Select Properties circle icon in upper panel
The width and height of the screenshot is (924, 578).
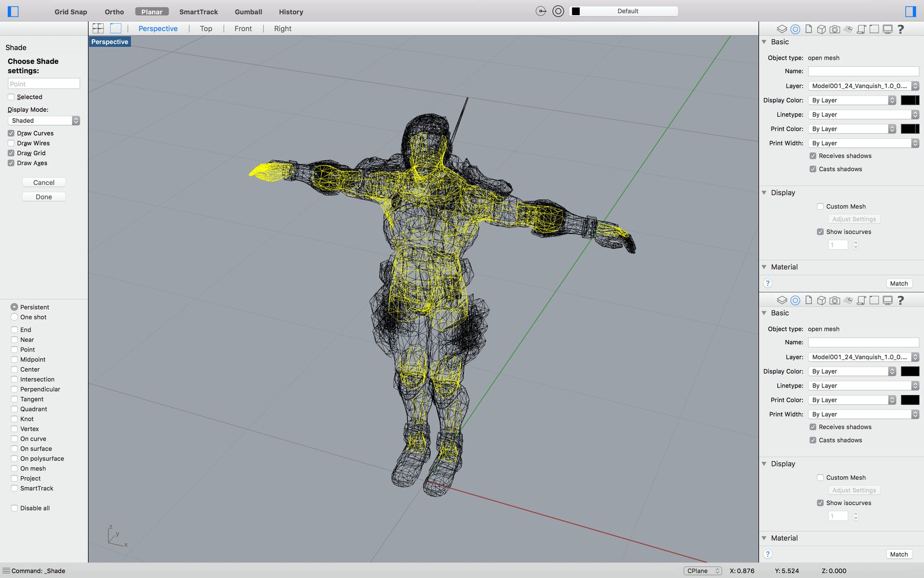click(795, 29)
